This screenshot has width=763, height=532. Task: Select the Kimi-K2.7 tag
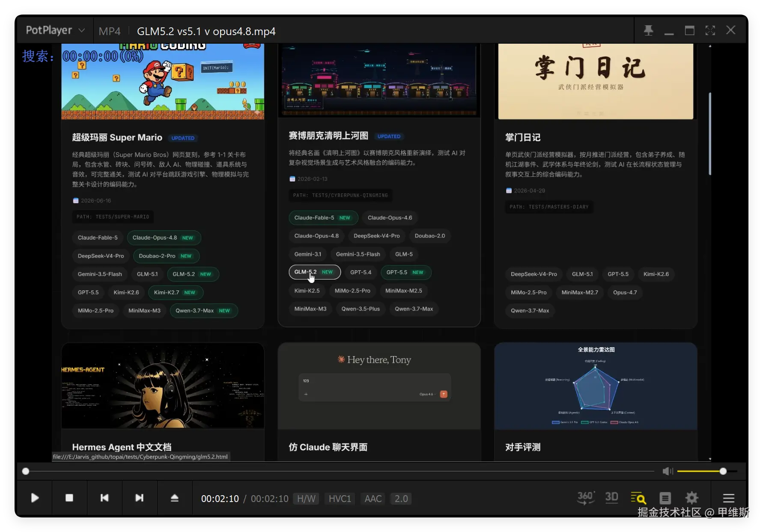pos(176,292)
